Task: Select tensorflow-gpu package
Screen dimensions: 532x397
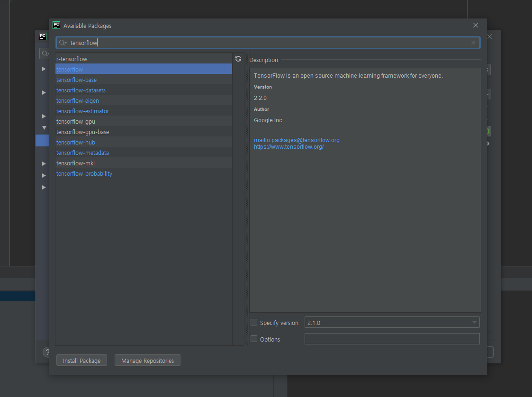Action: (144, 121)
